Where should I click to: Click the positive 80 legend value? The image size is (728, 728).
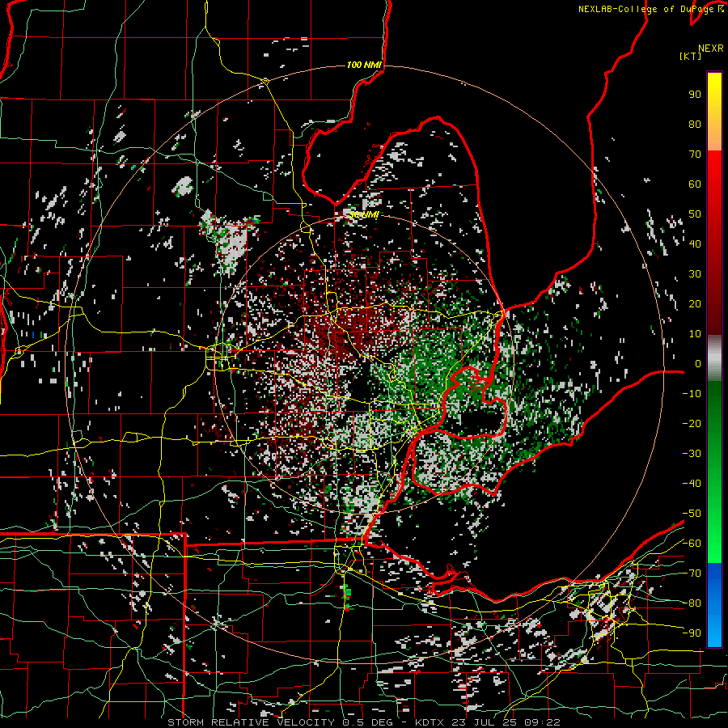[x=695, y=125]
